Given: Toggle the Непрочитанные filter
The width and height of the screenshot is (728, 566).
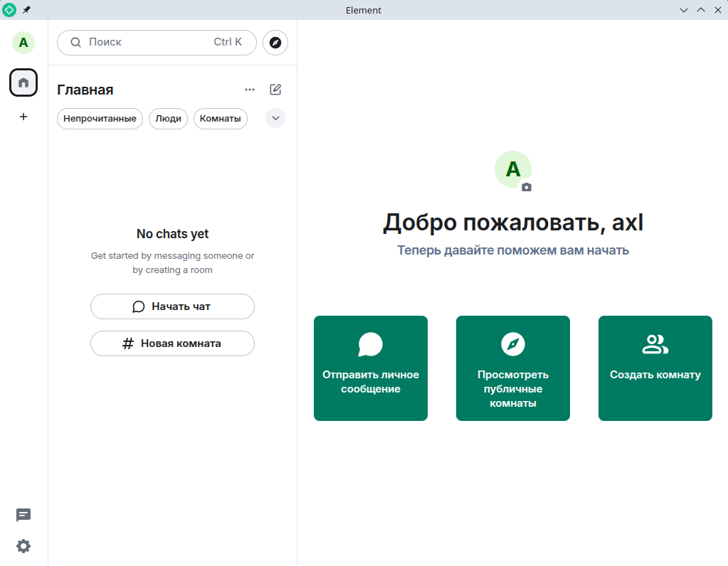Looking at the screenshot, I should click(x=100, y=119).
